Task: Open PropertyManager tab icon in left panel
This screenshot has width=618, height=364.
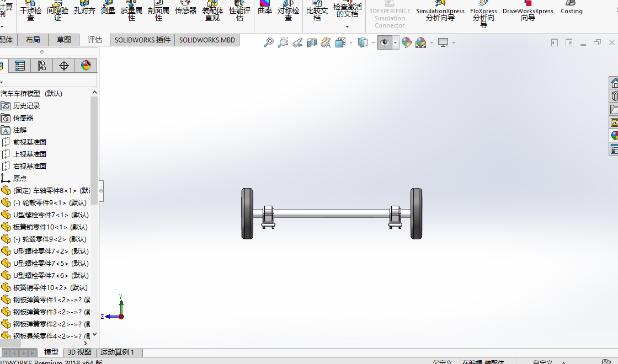Action: click(20, 66)
